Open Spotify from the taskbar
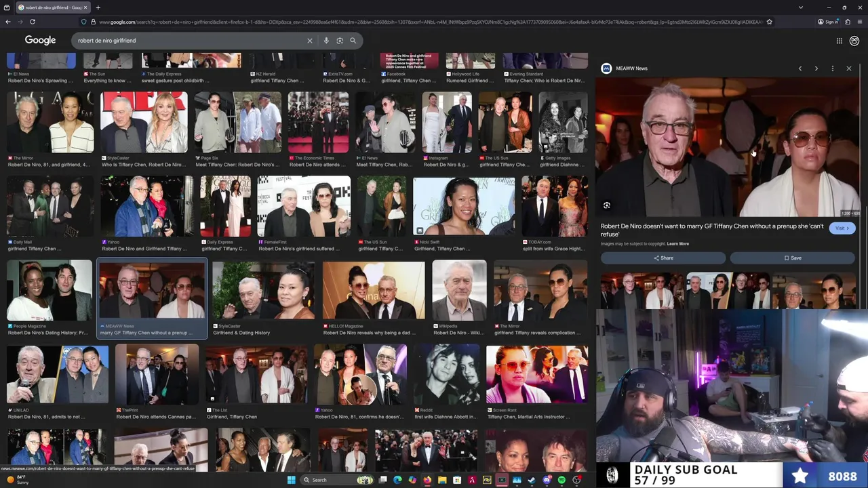Image resolution: width=868 pixels, height=488 pixels. tap(561, 480)
